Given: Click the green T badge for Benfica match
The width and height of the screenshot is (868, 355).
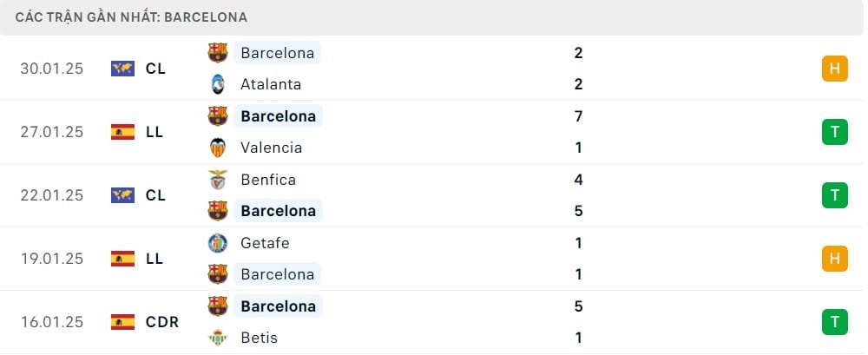Looking at the screenshot, I should click(x=834, y=195).
